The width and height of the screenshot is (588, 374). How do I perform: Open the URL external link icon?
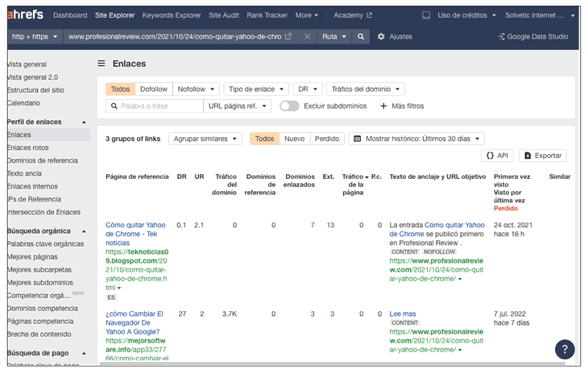click(288, 37)
